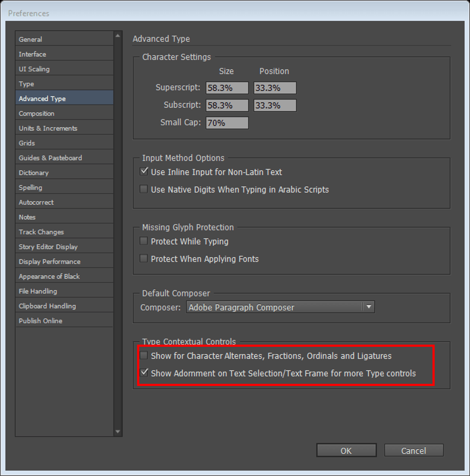Screen dimensions: 470x476
Task: Enable Use Native Digits in Arabic Scripts
Action: pyautogui.click(x=144, y=189)
